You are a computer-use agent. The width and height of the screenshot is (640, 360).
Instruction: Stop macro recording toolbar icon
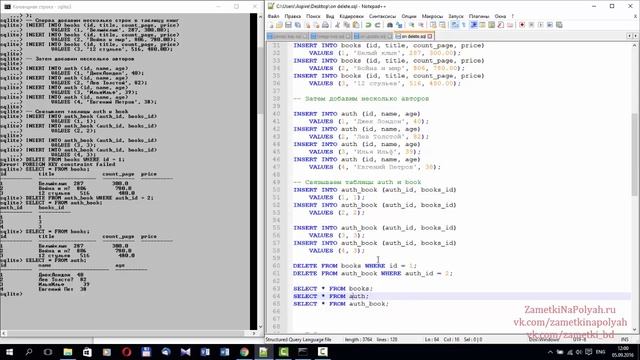tap(531, 25)
